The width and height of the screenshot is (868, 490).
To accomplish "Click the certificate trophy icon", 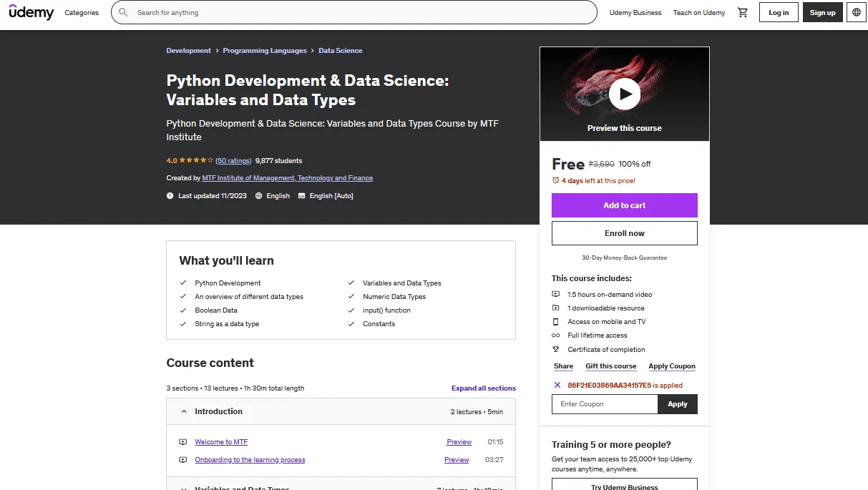I will [556, 349].
